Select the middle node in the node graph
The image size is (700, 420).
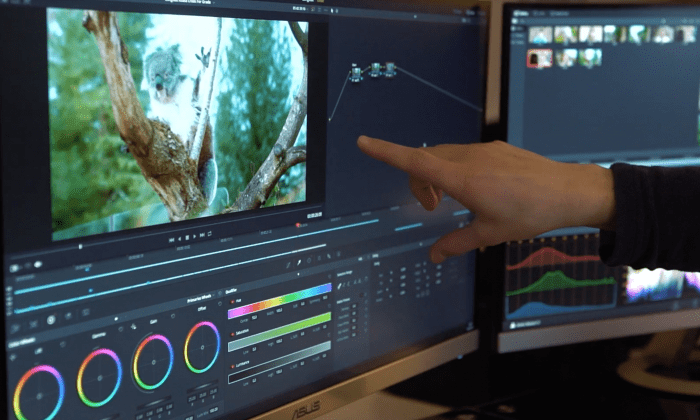(x=375, y=69)
